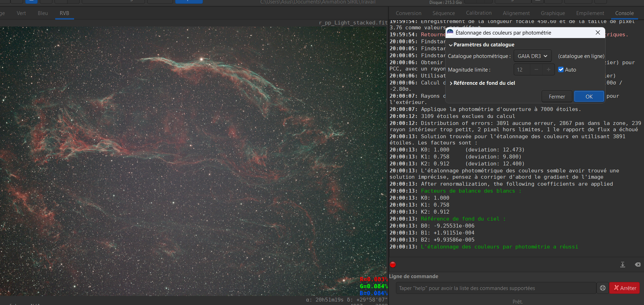Click the Siril icon in the dialog title
644x305 pixels.
click(450, 32)
